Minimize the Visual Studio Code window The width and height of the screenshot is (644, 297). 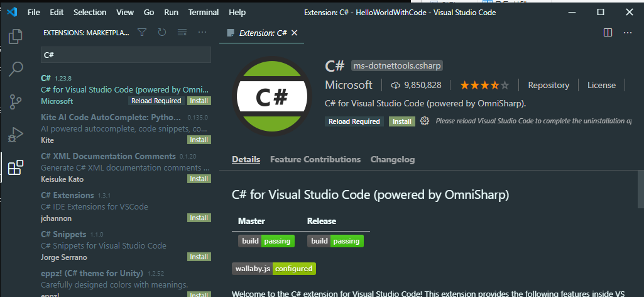point(572,12)
